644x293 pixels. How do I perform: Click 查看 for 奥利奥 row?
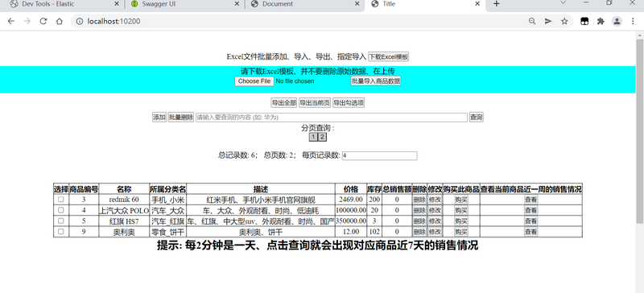(530, 231)
